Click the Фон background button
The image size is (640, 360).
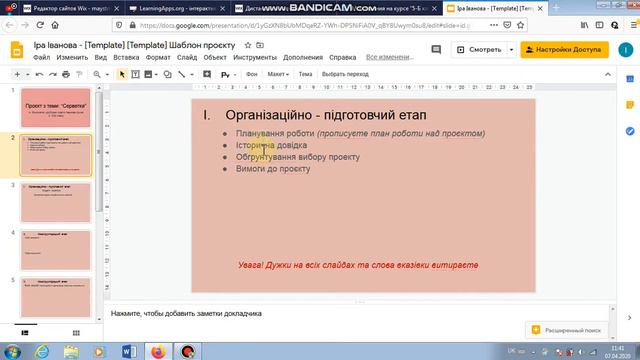pyautogui.click(x=252, y=74)
